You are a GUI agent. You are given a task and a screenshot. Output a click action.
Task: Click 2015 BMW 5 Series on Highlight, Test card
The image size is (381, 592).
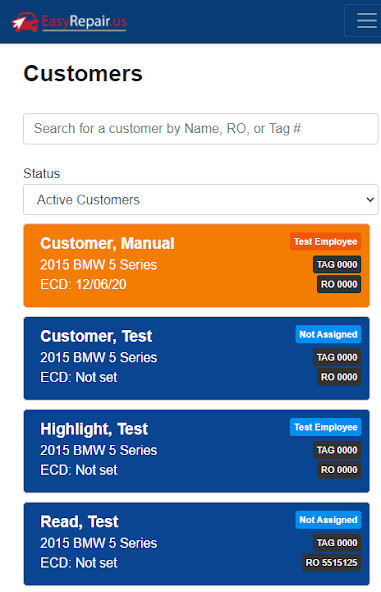(99, 450)
